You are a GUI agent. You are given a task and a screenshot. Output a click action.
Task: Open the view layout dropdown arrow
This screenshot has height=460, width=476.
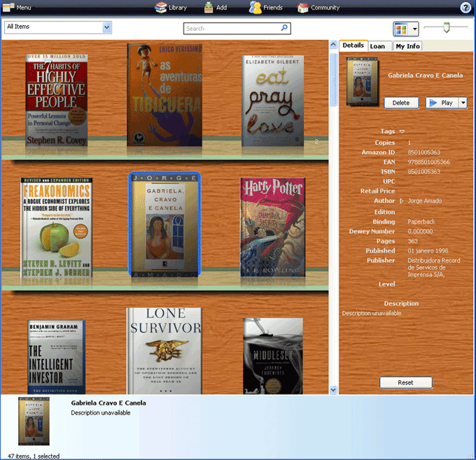(414, 29)
